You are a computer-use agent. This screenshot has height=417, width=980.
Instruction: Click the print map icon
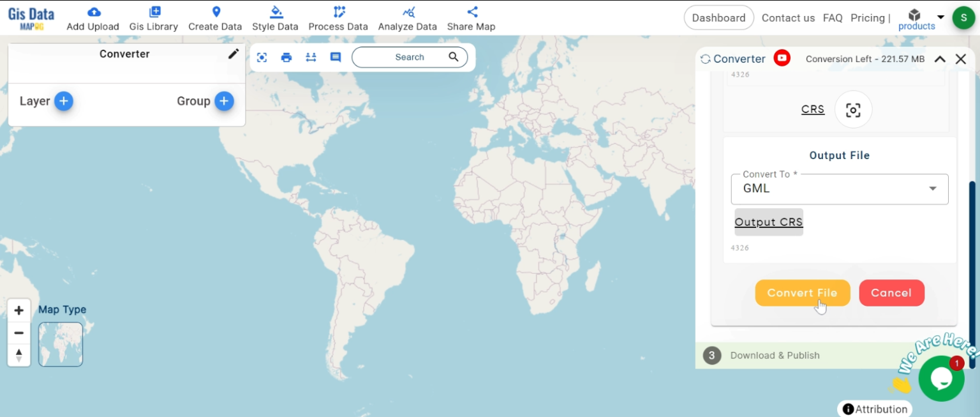point(286,57)
